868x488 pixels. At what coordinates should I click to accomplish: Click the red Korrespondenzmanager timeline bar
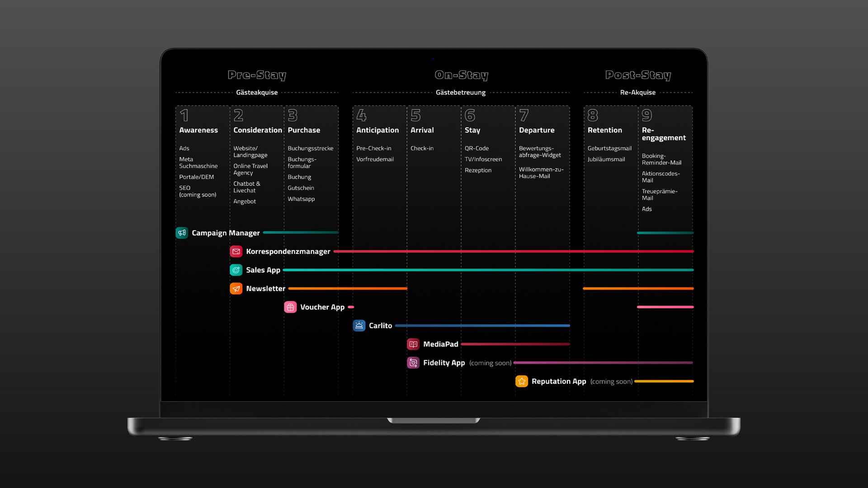[x=513, y=251]
